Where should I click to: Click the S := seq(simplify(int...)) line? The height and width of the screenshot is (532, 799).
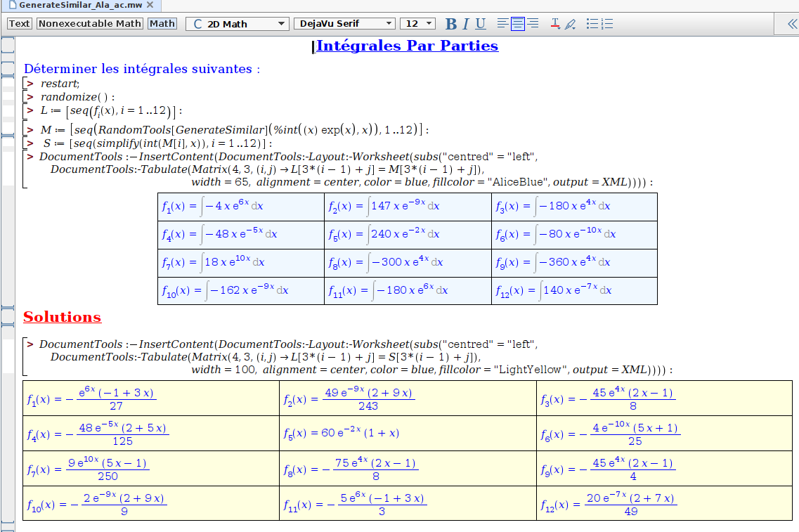[157, 143]
